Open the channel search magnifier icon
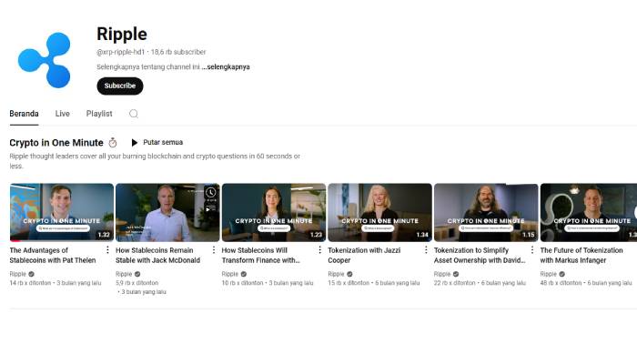This screenshot has width=637, height=364. 134,114
